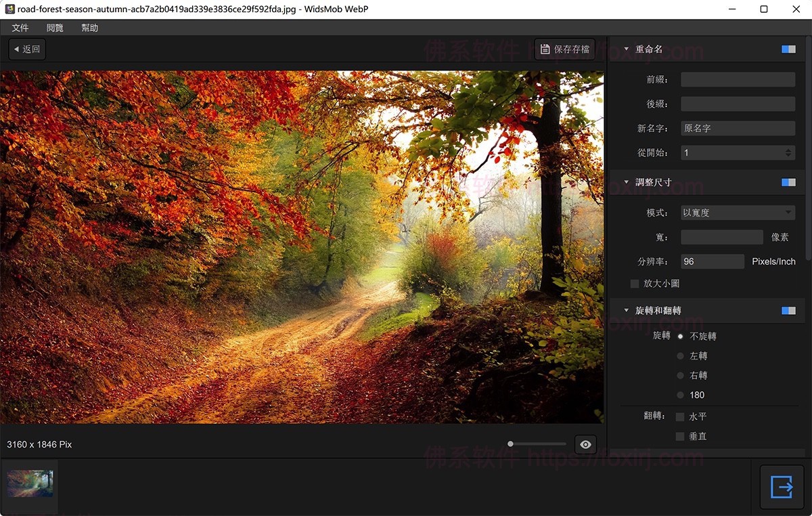Open the 模式 dropdown showing 以寬度
Viewport: 812px width, 516px height.
click(x=738, y=213)
